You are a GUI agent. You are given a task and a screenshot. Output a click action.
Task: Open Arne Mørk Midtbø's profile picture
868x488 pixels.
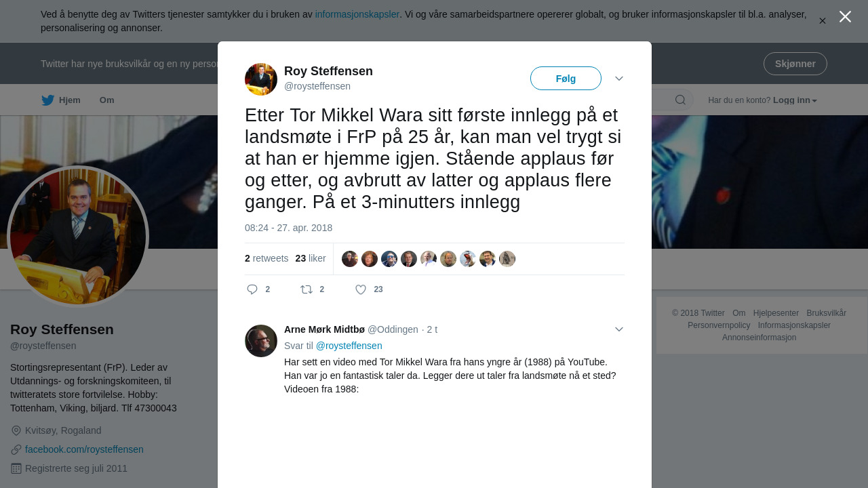point(261,341)
